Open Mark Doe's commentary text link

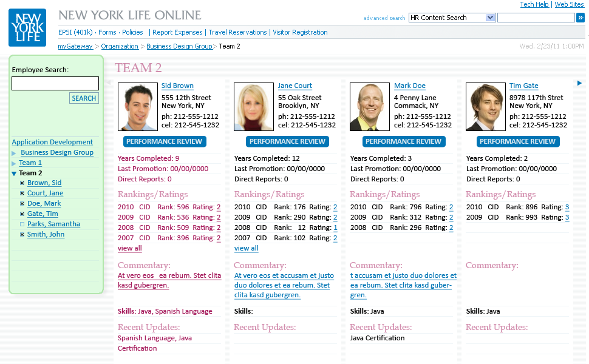[x=403, y=285]
